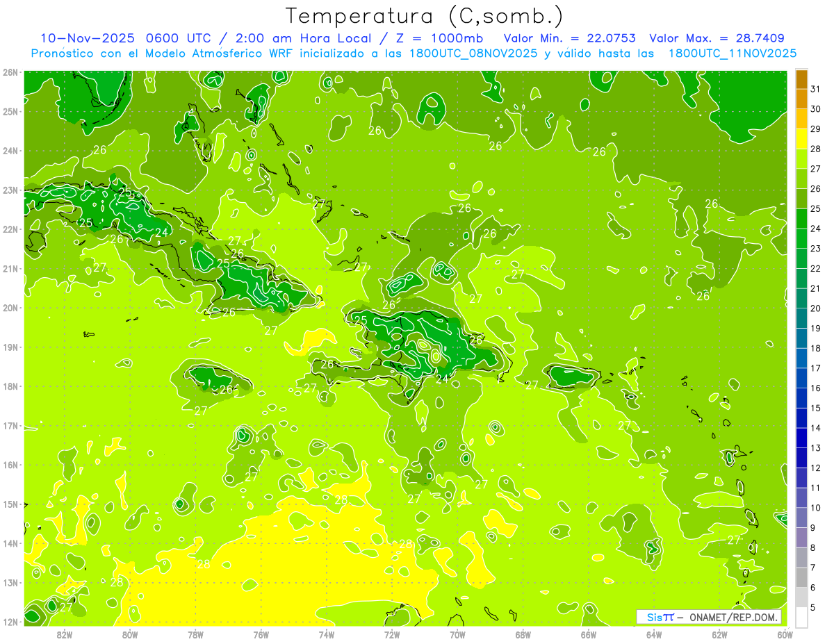Viewport: 834px width, 644px height.
Task: Select the 'Valor Max. = 28.7409' value
Action: [717, 38]
